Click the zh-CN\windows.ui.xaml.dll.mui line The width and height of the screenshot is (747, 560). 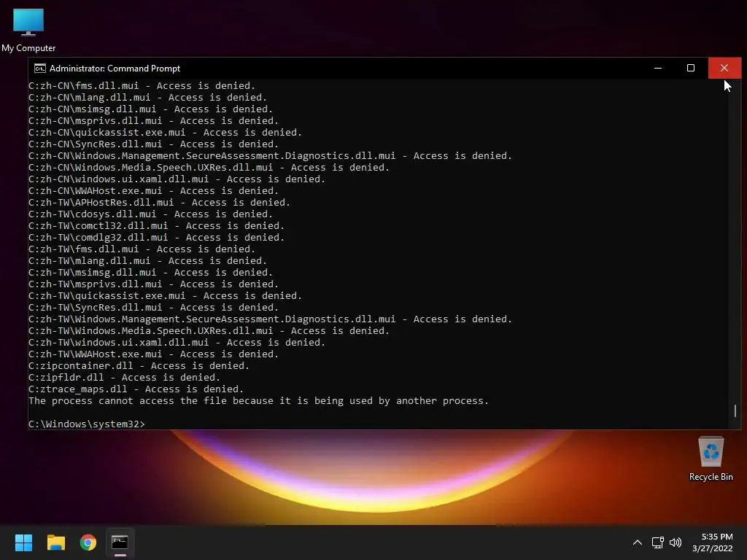177,179
